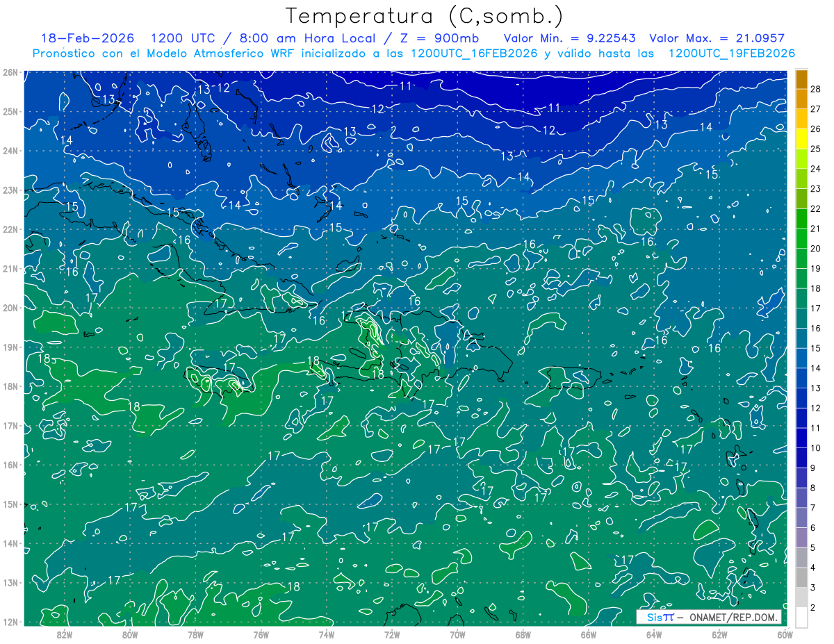Image resolution: width=834 pixels, height=644 pixels.
Task: Click the "16N" latitude axis label
Action: [10, 465]
